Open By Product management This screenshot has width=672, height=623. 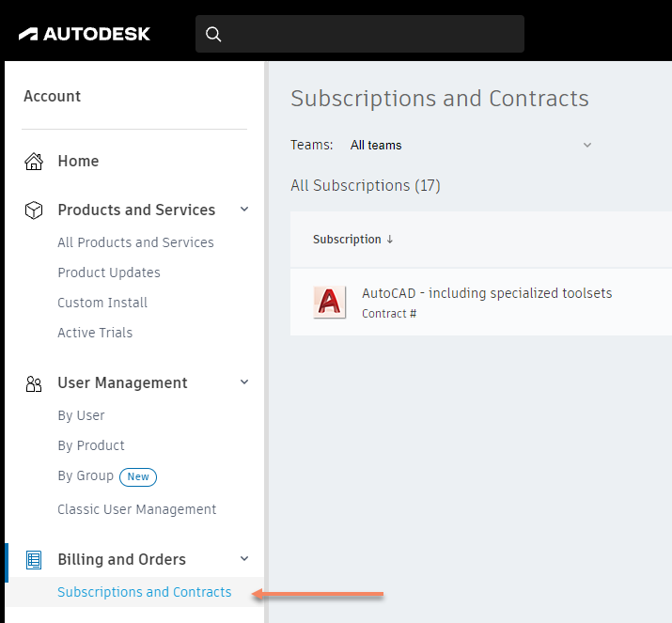[91, 445]
